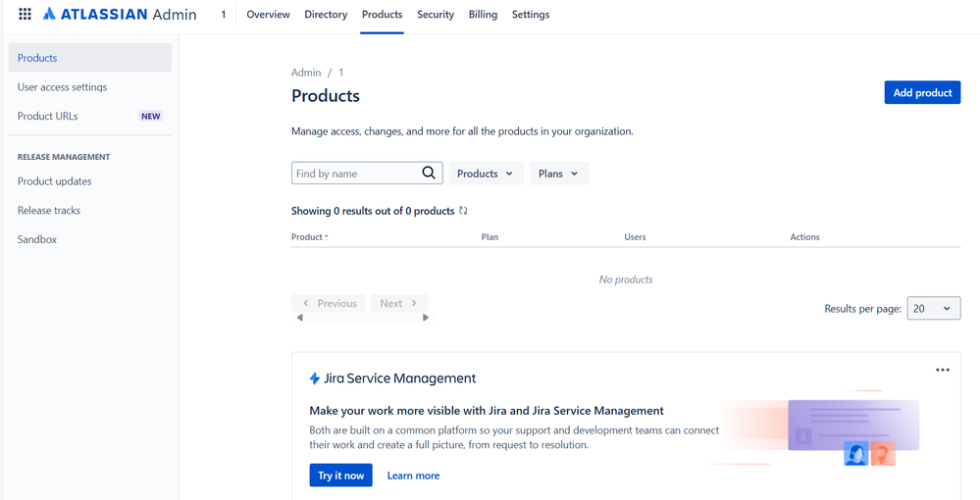The width and height of the screenshot is (980, 500).
Task: Open the Results per page dropdown
Action: [934, 308]
